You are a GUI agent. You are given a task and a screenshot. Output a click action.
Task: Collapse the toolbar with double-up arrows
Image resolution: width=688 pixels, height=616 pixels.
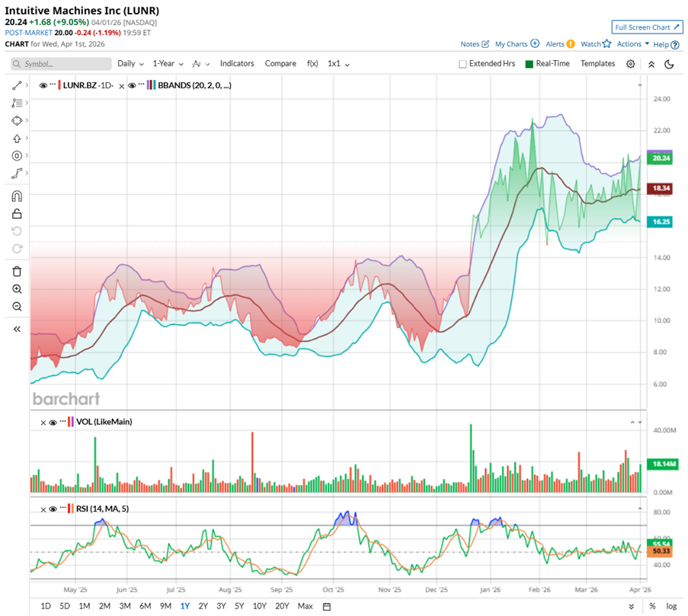click(651, 64)
